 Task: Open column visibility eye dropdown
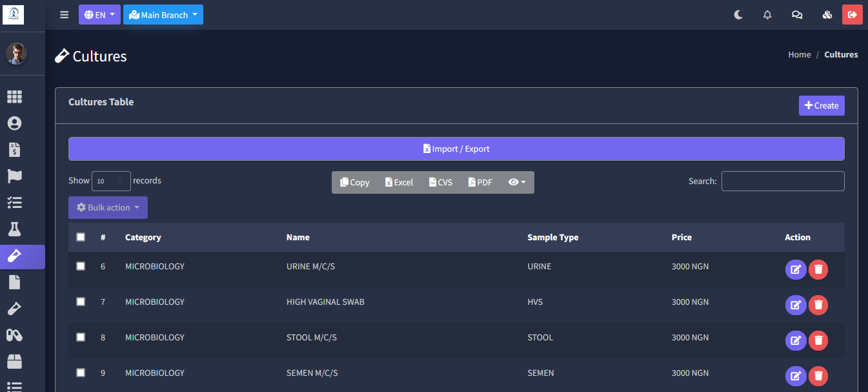(517, 182)
